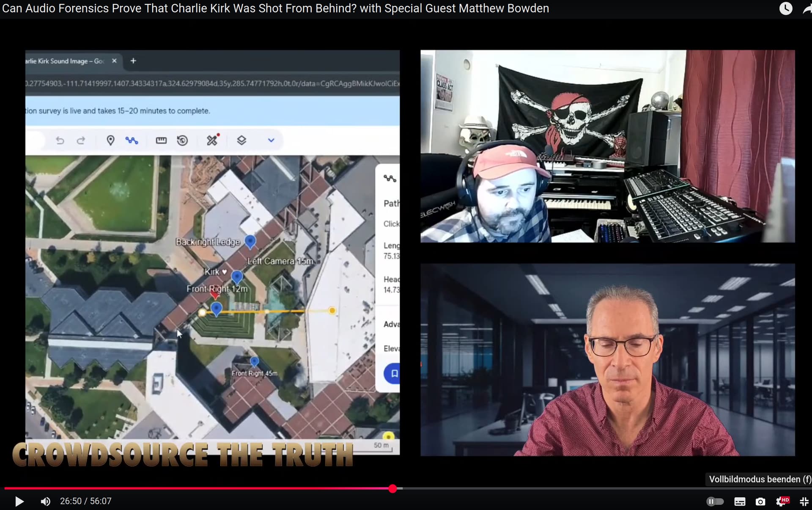Click the add placemark pin icon
Viewport: 812px width, 510px height.
[110, 140]
